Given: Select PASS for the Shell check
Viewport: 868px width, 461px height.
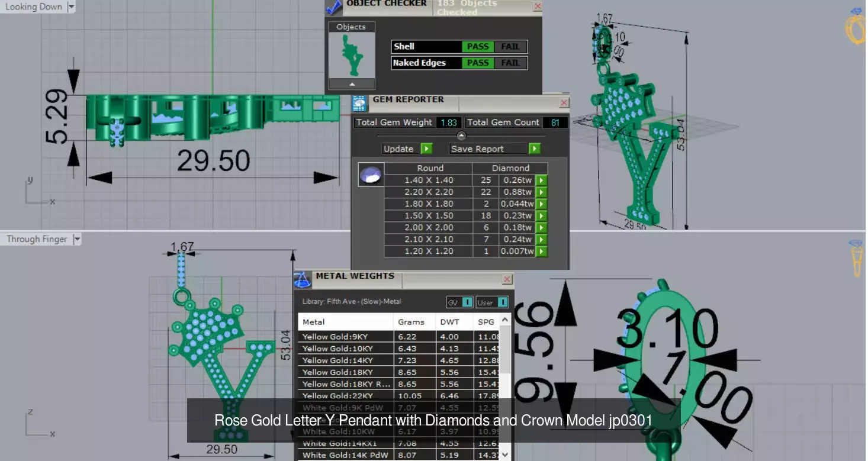Looking at the screenshot, I should (478, 47).
